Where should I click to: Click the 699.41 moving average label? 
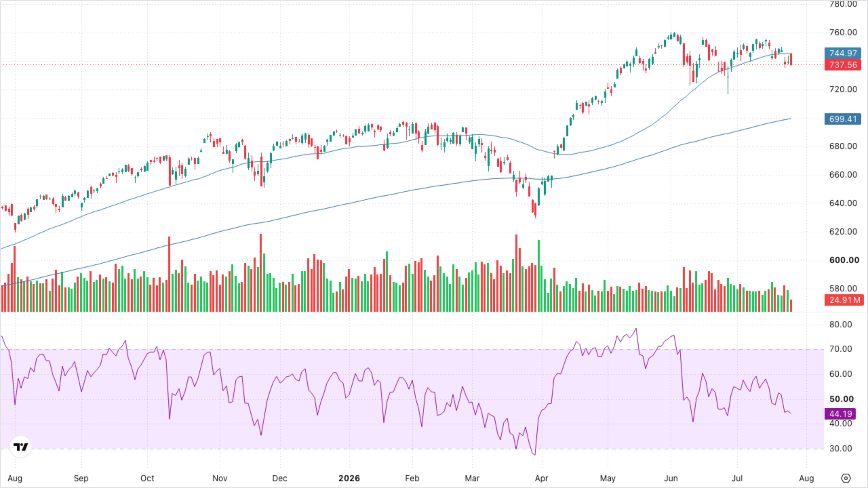(843, 119)
